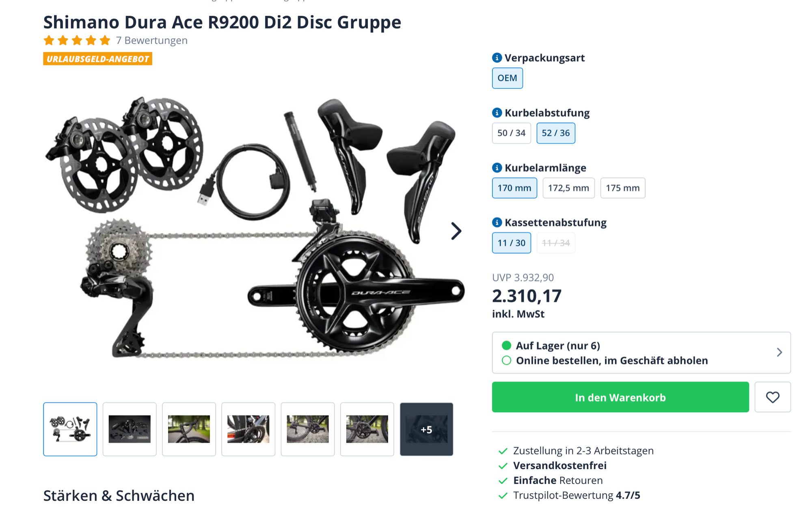Open the 7 Bewertungen reviews link

pyautogui.click(x=151, y=40)
